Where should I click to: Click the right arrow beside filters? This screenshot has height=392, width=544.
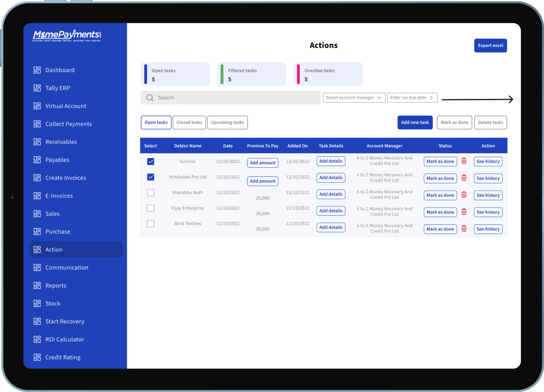pyautogui.click(x=477, y=99)
